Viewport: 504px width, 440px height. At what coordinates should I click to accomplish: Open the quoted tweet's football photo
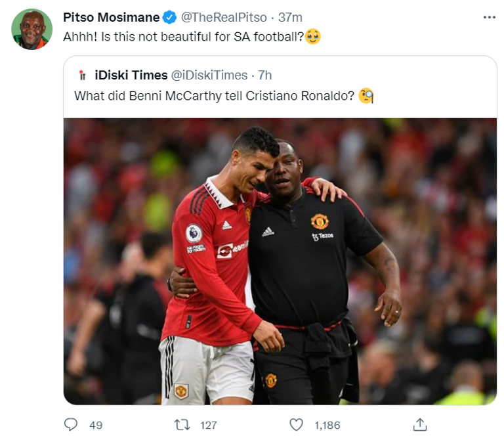[x=280, y=261]
